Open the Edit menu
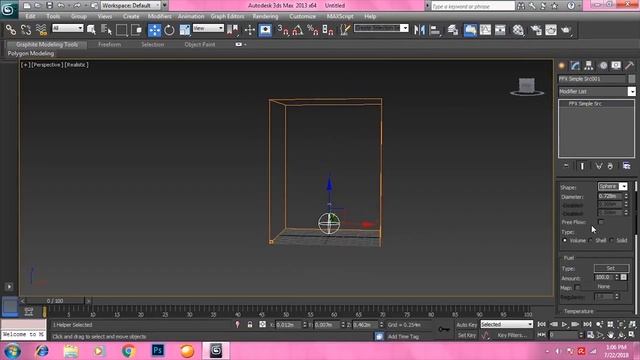The image size is (640, 360). pos(31,16)
